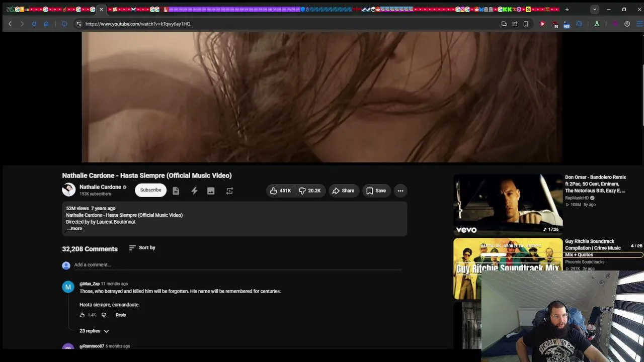Open the flask labs icon in toolbar
The width and height of the screenshot is (644, 362).
pyautogui.click(x=597, y=24)
